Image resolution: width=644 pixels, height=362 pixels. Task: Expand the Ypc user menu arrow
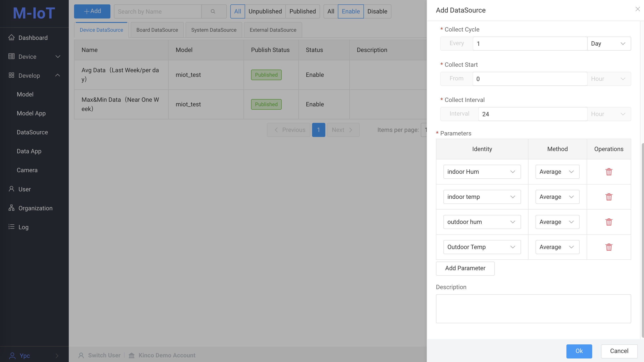click(57, 356)
